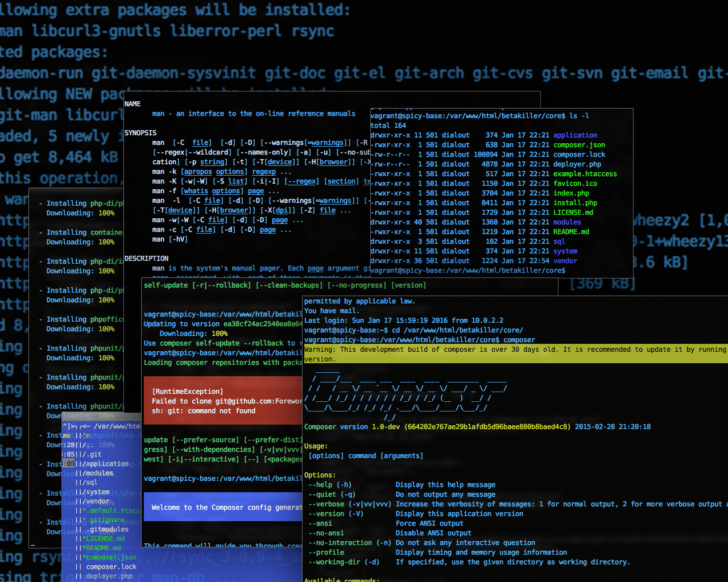Click 'install.php' in the ls -l listing
Screen dimensions: 728x582
point(575,203)
